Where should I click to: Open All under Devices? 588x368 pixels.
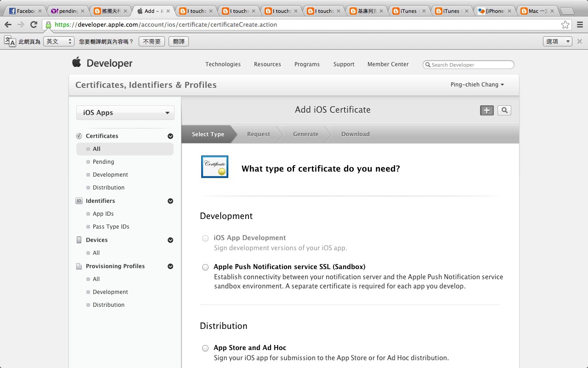[x=96, y=253]
